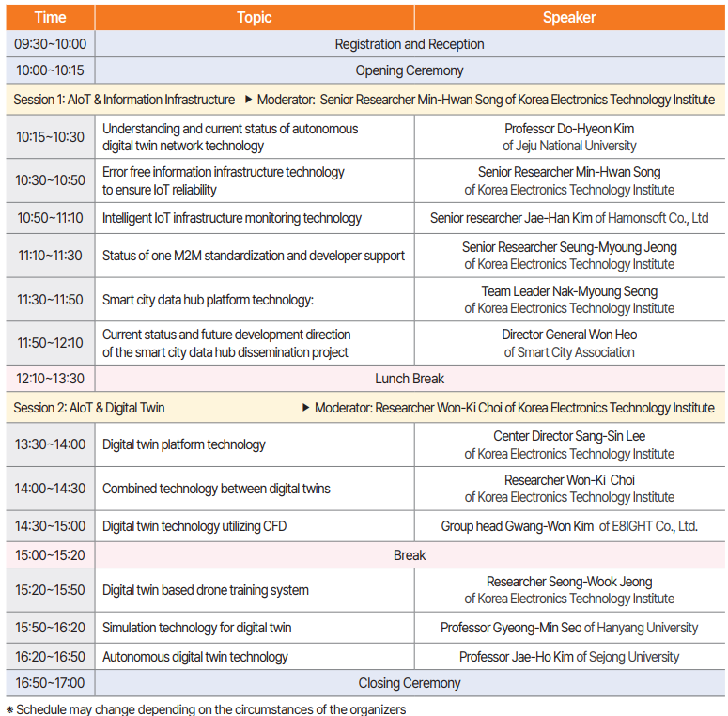Click Professor Jae-Ho Kim of Sejong University
Screen dimensions: 728x716
pyautogui.click(x=569, y=657)
